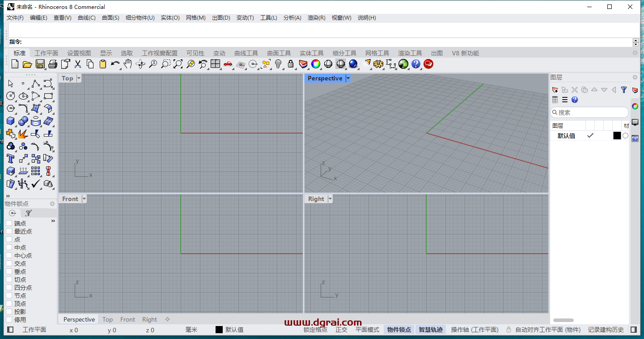Click the New file icon
The image size is (644, 339).
pos(15,64)
